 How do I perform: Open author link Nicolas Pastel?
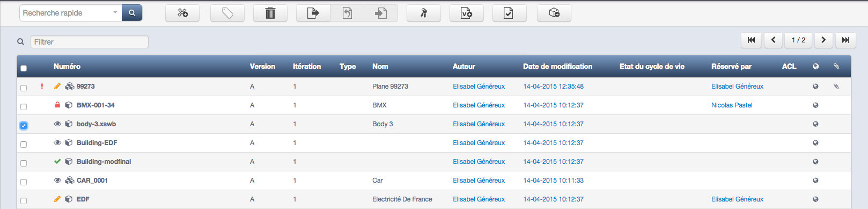point(732,105)
